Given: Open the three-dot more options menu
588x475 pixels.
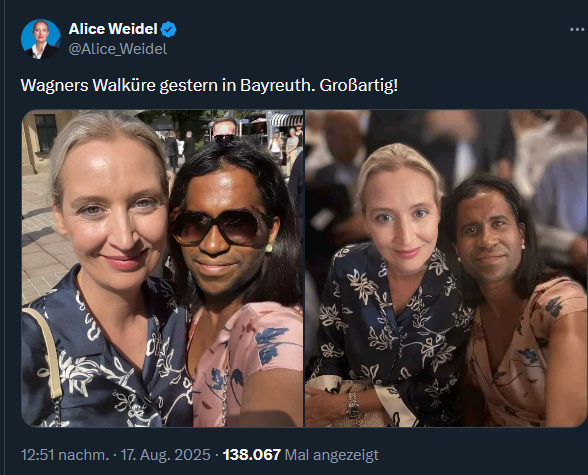Looking at the screenshot, I should click(x=578, y=29).
